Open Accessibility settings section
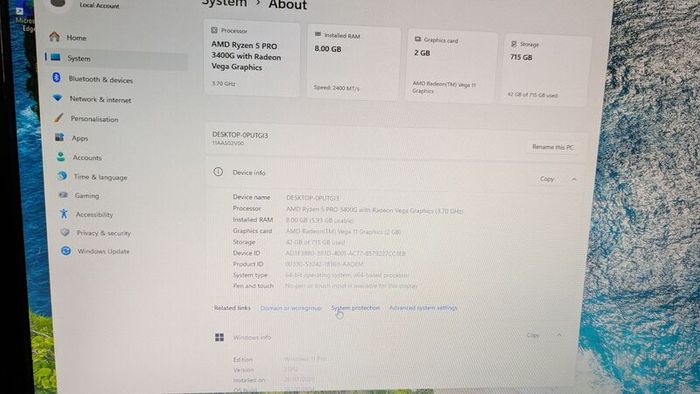Image resolution: width=700 pixels, height=394 pixels. point(94,215)
